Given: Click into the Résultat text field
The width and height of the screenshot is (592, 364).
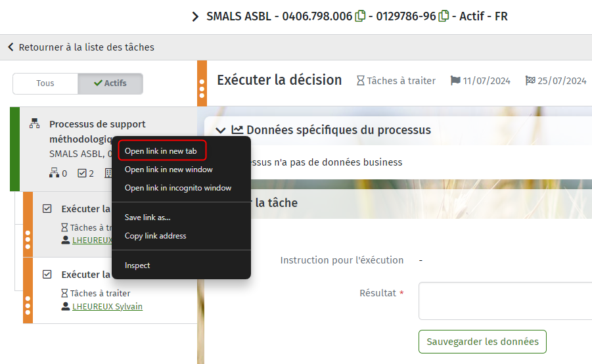Looking at the screenshot, I should click(505, 300).
